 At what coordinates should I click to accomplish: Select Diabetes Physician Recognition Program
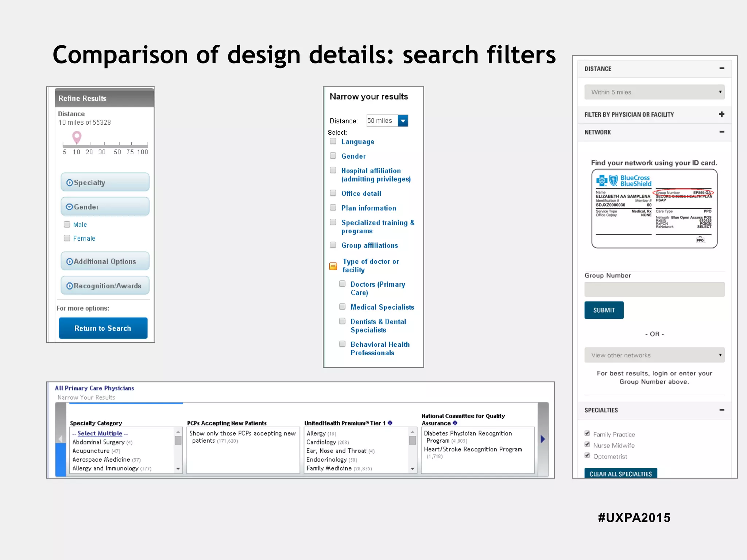coord(468,437)
